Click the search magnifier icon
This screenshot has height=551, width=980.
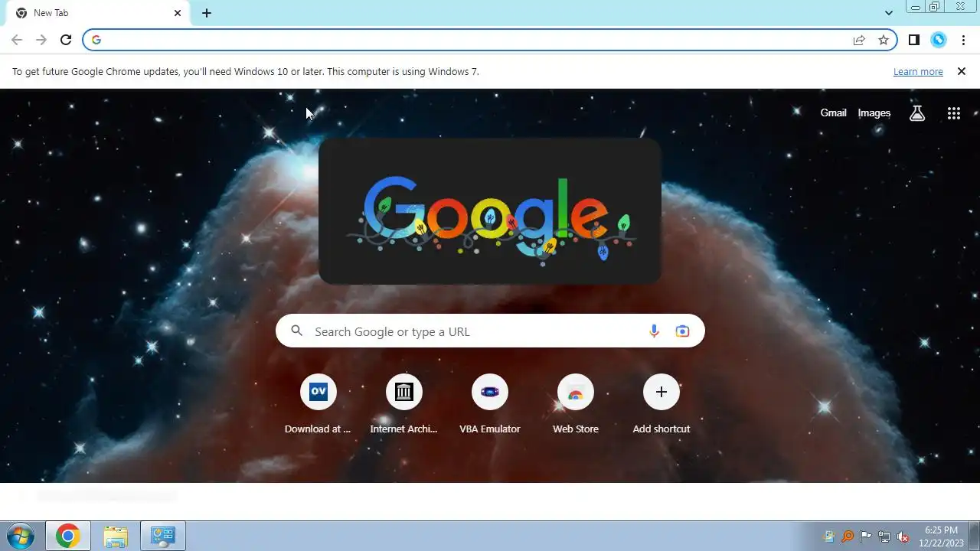[297, 331]
